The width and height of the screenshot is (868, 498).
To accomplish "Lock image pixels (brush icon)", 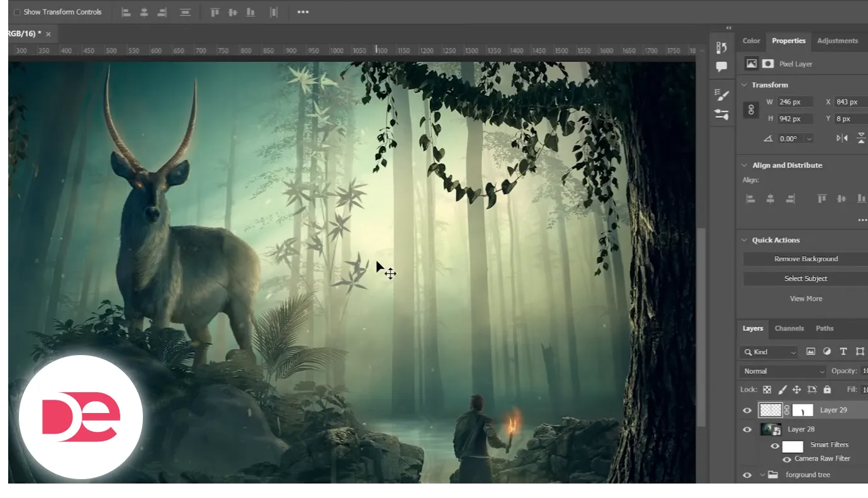I will point(782,390).
